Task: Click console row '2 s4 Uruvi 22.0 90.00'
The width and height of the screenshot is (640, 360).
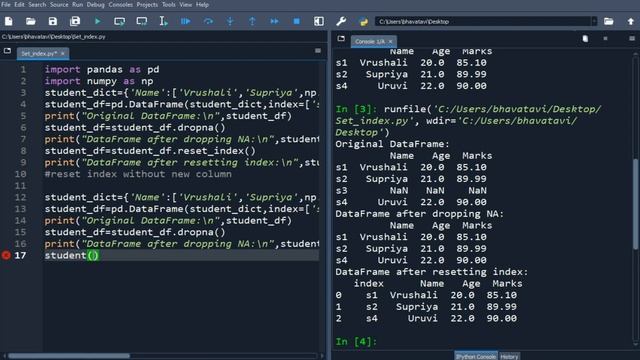Action: pos(426,318)
